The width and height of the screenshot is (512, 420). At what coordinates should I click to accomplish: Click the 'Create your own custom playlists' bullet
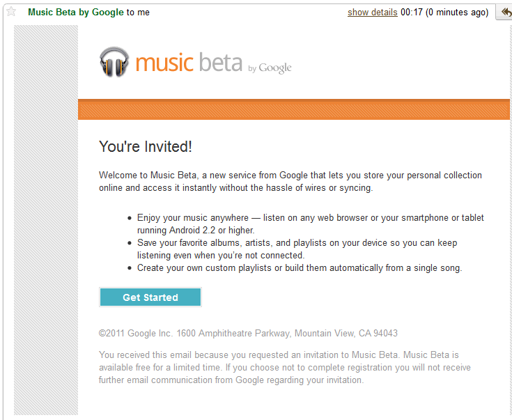point(300,267)
